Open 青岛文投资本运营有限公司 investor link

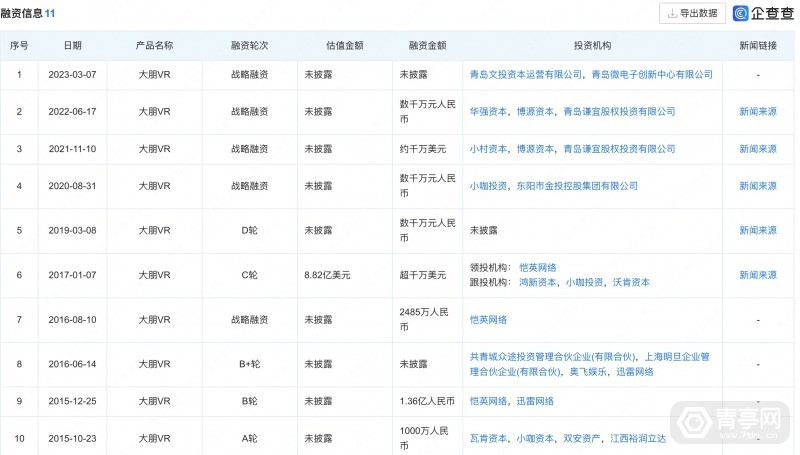click(x=526, y=74)
